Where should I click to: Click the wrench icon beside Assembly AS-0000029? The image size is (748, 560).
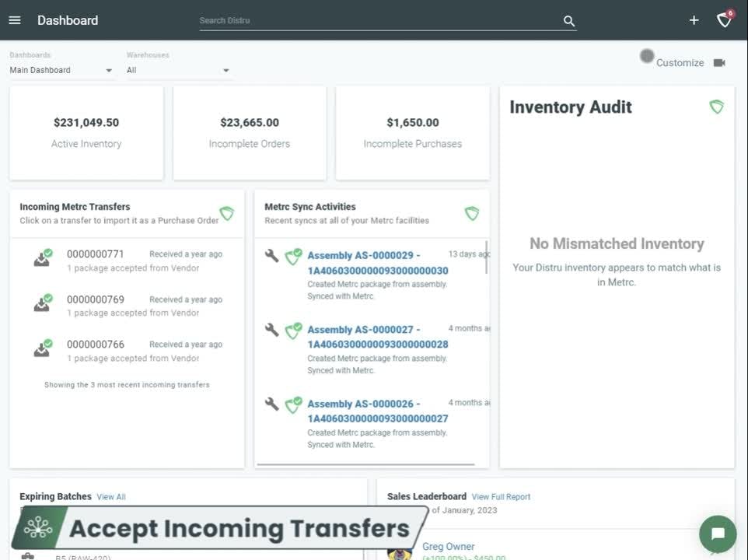tap(271, 257)
